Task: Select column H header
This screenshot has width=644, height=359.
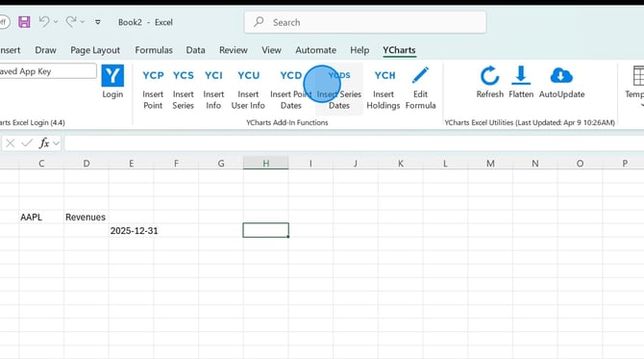Action: [265, 164]
